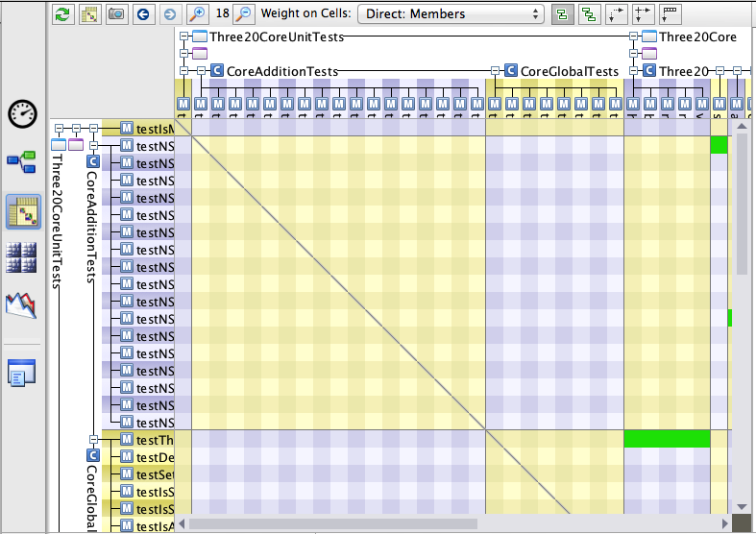Screen dimensions: 756x534
Task: Select the testSe method row
Action: (x=138, y=474)
